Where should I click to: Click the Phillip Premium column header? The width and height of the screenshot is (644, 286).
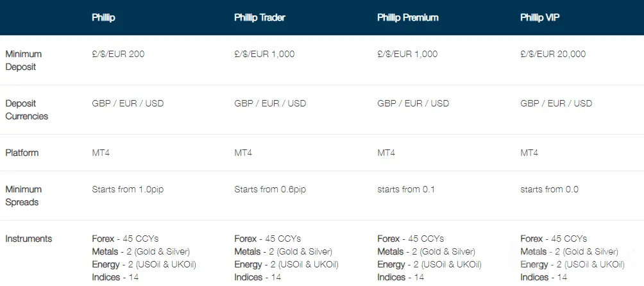(408, 17)
